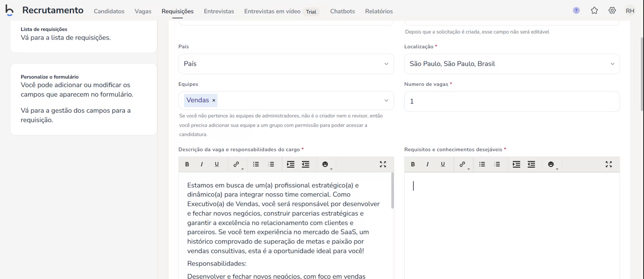This screenshot has height=279, width=644.
Task: Decrease indent in Requisitos editor
Action: (531, 164)
